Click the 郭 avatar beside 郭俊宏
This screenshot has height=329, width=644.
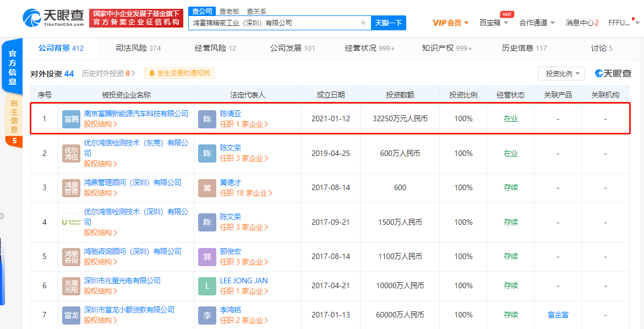point(208,257)
